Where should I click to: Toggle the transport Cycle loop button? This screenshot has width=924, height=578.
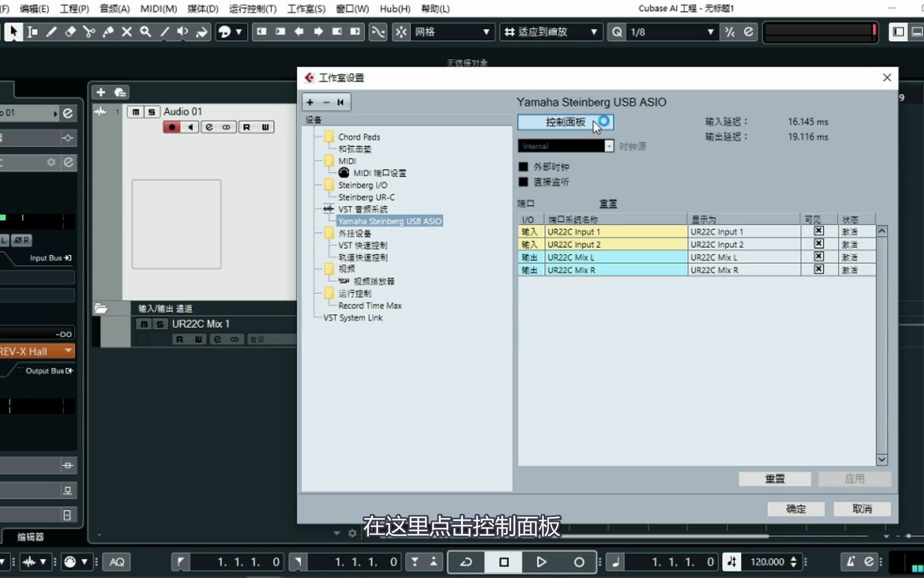[466, 561]
